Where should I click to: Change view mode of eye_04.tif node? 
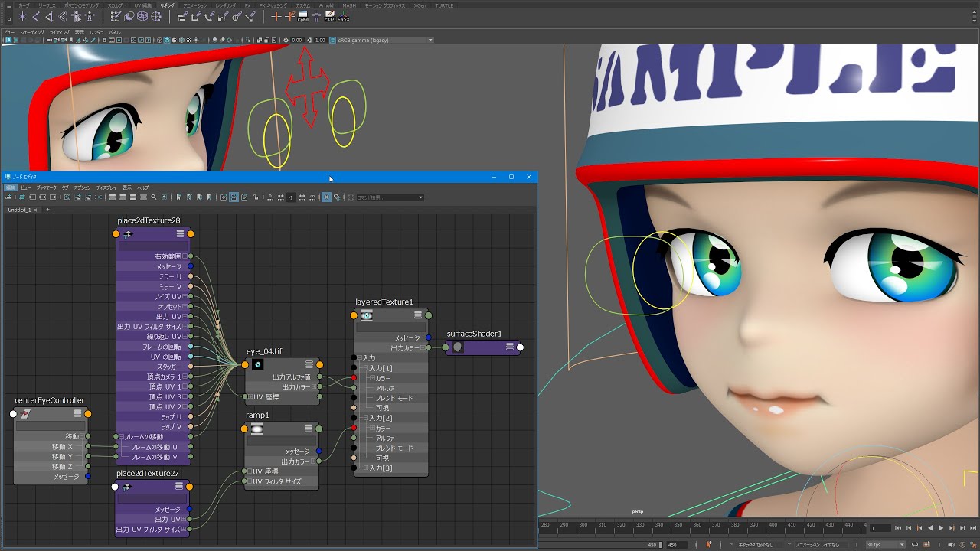pyautogui.click(x=309, y=364)
